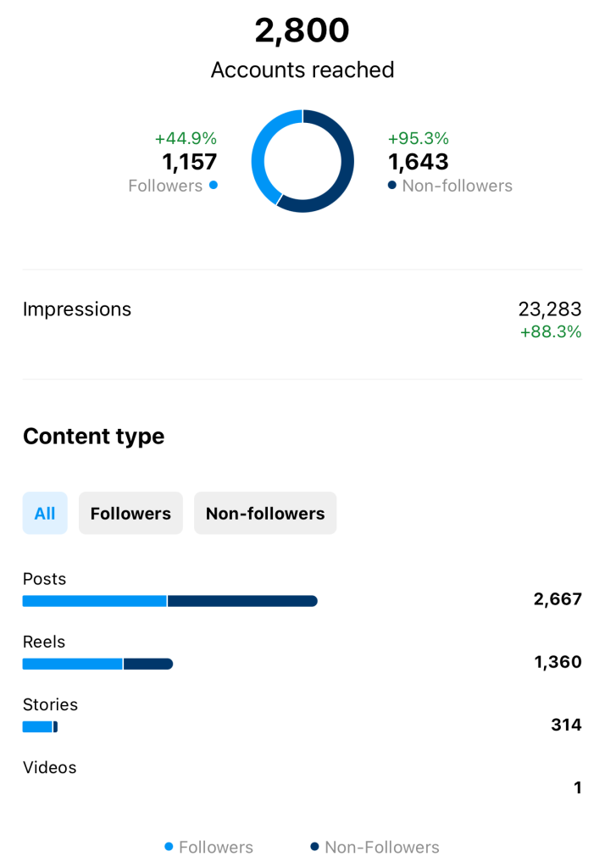Click the Posts non-followers dark bar segment

pos(242,601)
